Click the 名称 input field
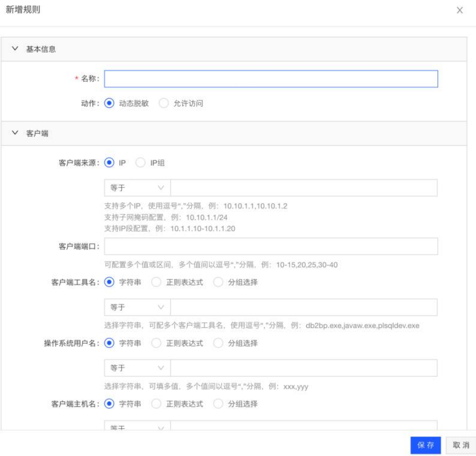This screenshot has height=456, width=476. [x=271, y=79]
